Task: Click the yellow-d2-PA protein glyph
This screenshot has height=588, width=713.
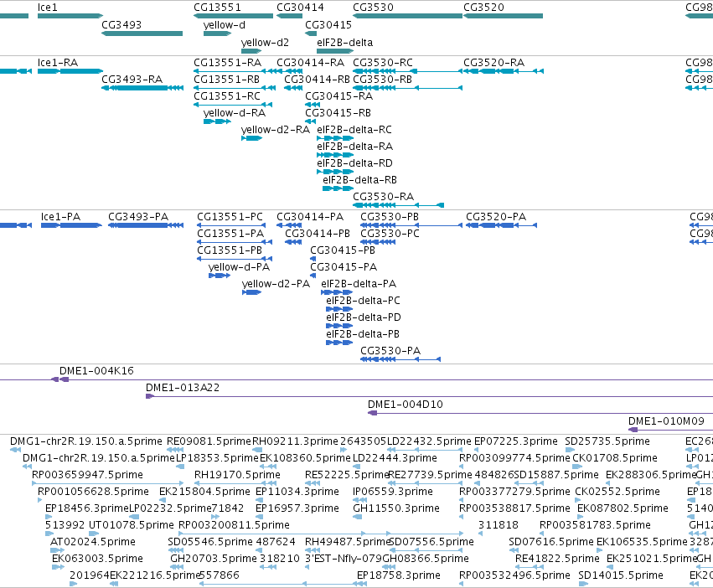Action: coord(251,292)
